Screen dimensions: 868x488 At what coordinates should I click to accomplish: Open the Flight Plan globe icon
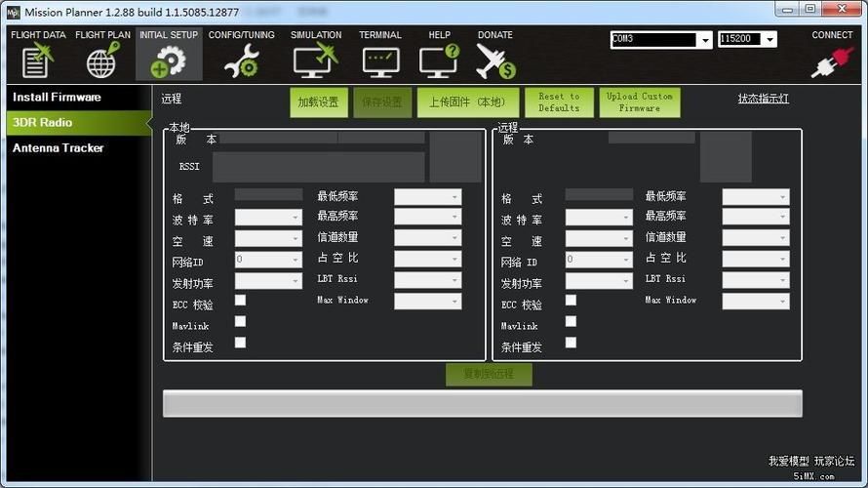pos(102,61)
